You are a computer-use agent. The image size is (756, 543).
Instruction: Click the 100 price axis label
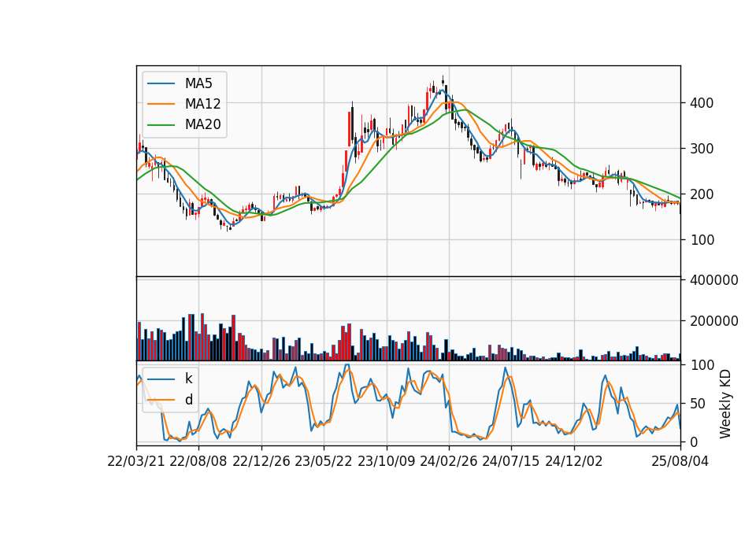702,239
